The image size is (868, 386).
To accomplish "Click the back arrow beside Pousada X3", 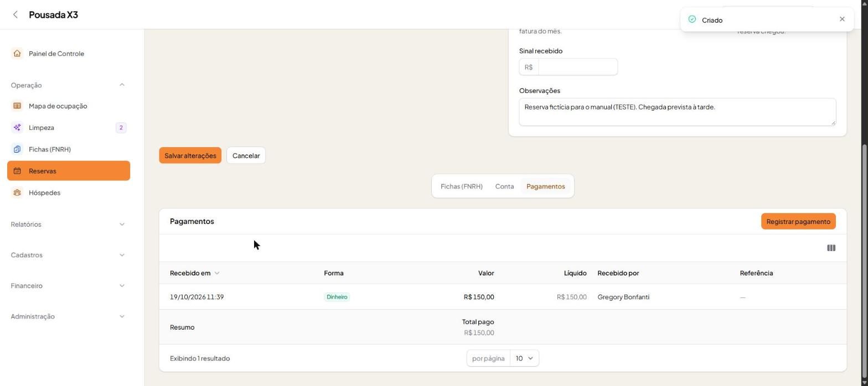I will tap(15, 15).
